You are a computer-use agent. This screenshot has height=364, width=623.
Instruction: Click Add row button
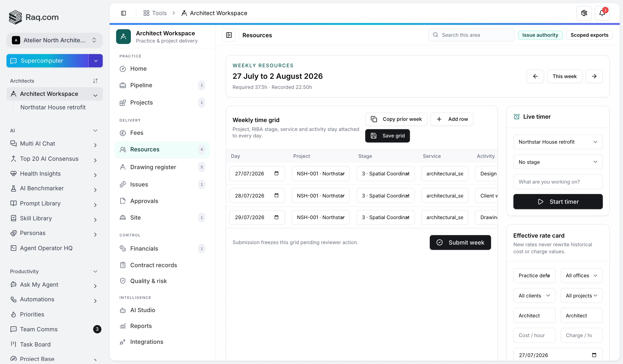(x=452, y=119)
